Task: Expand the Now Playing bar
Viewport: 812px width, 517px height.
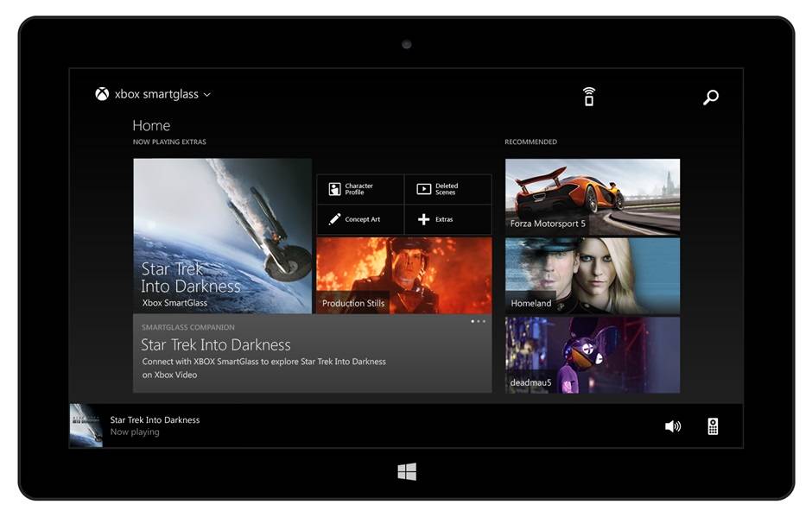Action: (155, 425)
